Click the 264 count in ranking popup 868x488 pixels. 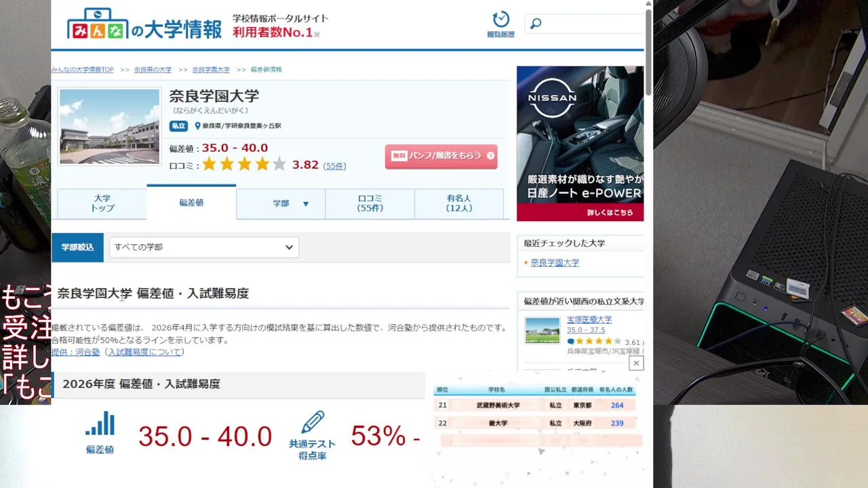(x=617, y=405)
